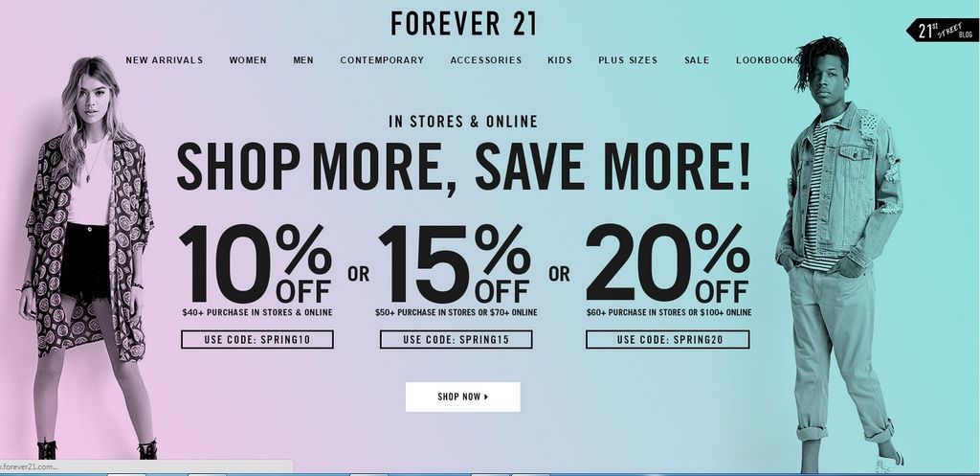This screenshot has height=476, width=980.
Task: View the Lookbooks menu
Action: click(768, 60)
